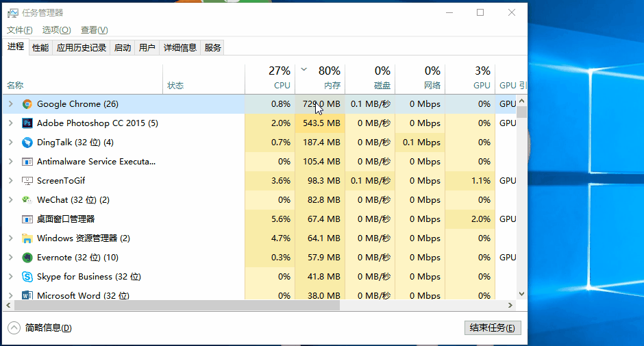This screenshot has width=644, height=346.
Task: Expand the Windows 资源管理器 group
Action: (11, 238)
